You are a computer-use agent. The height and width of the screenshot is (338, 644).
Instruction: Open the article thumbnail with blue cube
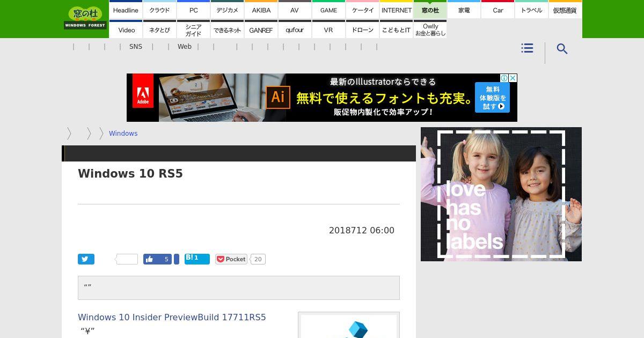tap(349, 326)
